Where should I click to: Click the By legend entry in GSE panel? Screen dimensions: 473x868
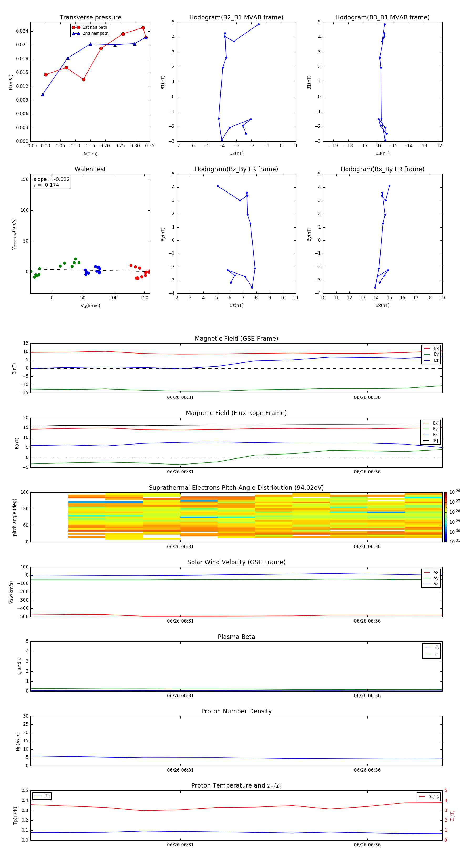coord(431,355)
